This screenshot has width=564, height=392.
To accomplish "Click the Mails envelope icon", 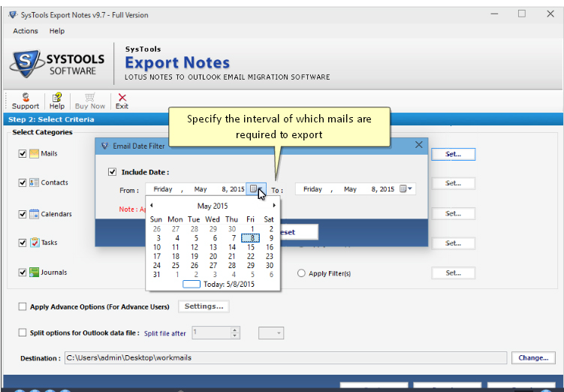I will 35,154.
